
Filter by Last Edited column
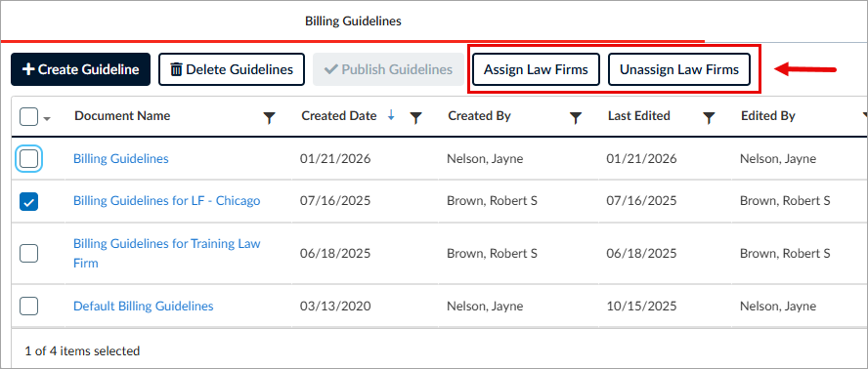[x=709, y=117]
